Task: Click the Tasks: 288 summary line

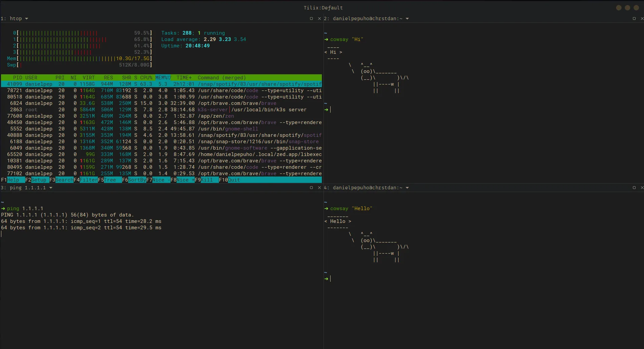Action: [193, 33]
